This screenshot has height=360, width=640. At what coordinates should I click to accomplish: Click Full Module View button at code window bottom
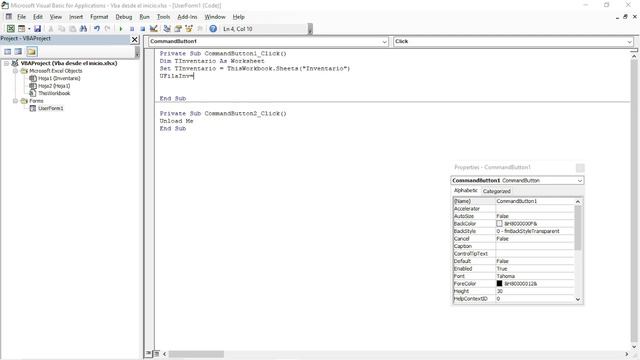click(156, 353)
